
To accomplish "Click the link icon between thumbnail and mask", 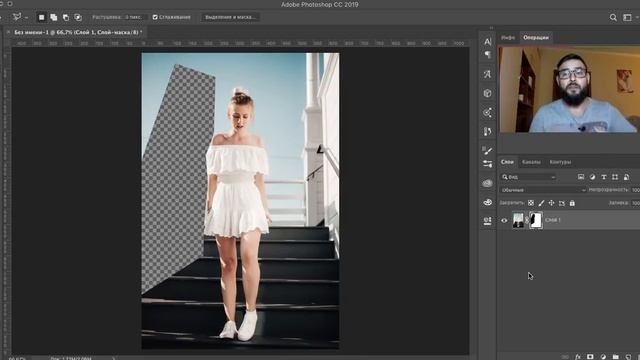I will [527, 220].
